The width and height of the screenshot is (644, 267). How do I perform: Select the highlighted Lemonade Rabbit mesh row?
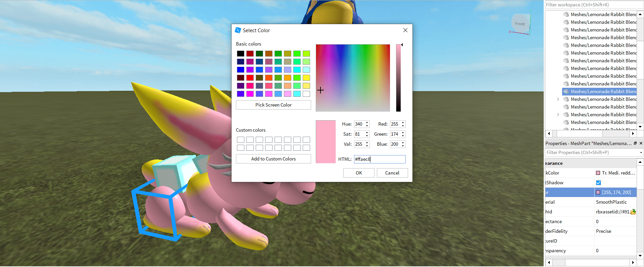[599, 91]
